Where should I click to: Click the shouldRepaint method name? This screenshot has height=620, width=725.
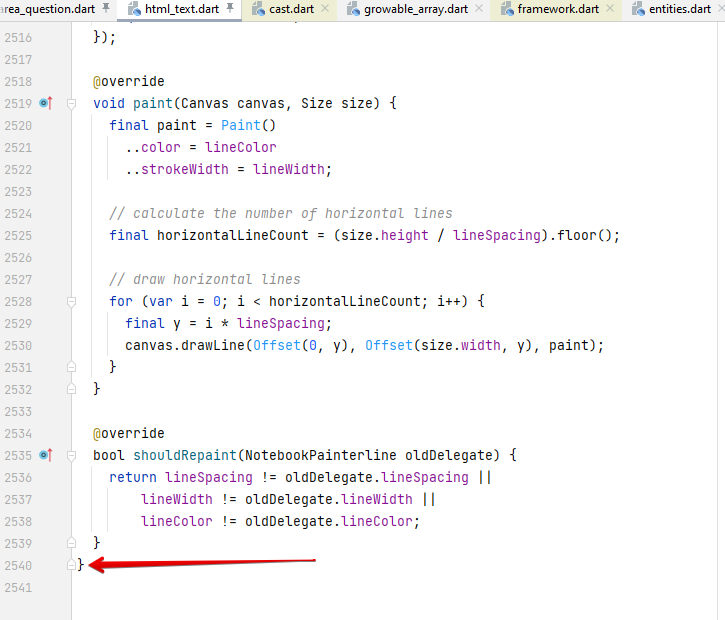tap(185, 455)
